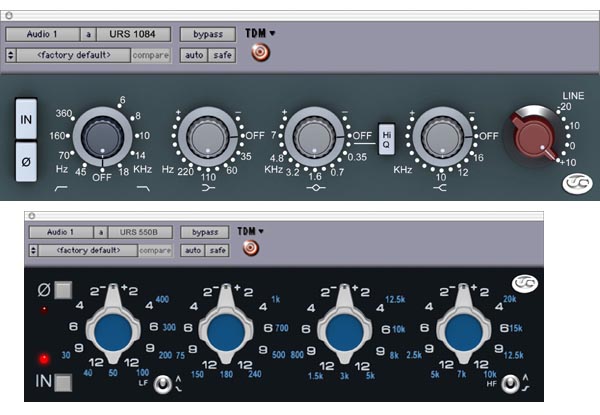This screenshot has width=600, height=415.
Task: Click the 220 Hz label on low shelf knob
Action: (x=185, y=172)
